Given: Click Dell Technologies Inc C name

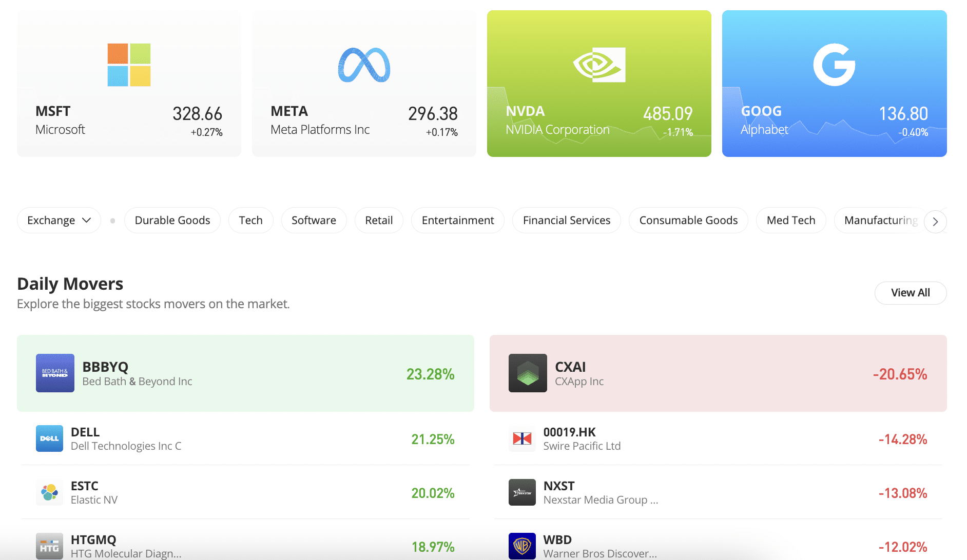Looking at the screenshot, I should pos(126,446).
